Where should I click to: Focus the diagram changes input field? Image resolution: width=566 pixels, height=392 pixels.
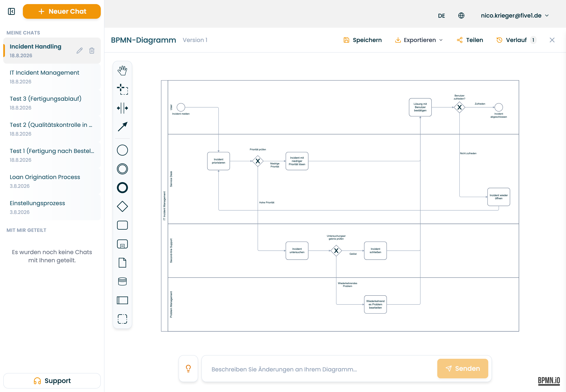319,369
